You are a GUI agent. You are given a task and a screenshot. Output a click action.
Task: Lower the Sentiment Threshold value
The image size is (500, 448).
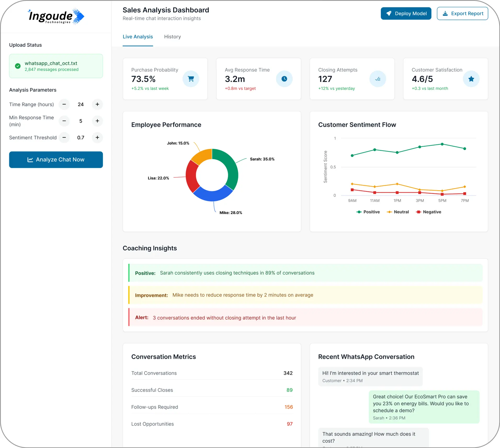64,138
